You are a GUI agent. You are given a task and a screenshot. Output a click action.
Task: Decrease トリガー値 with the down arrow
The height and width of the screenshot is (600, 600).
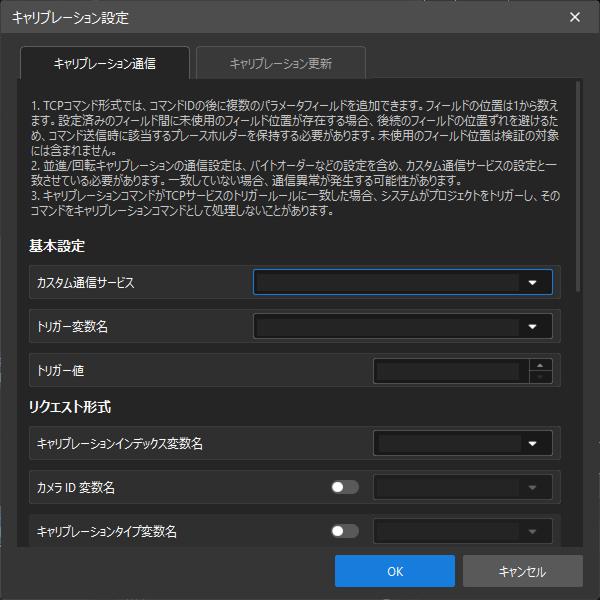pyautogui.click(x=540, y=377)
